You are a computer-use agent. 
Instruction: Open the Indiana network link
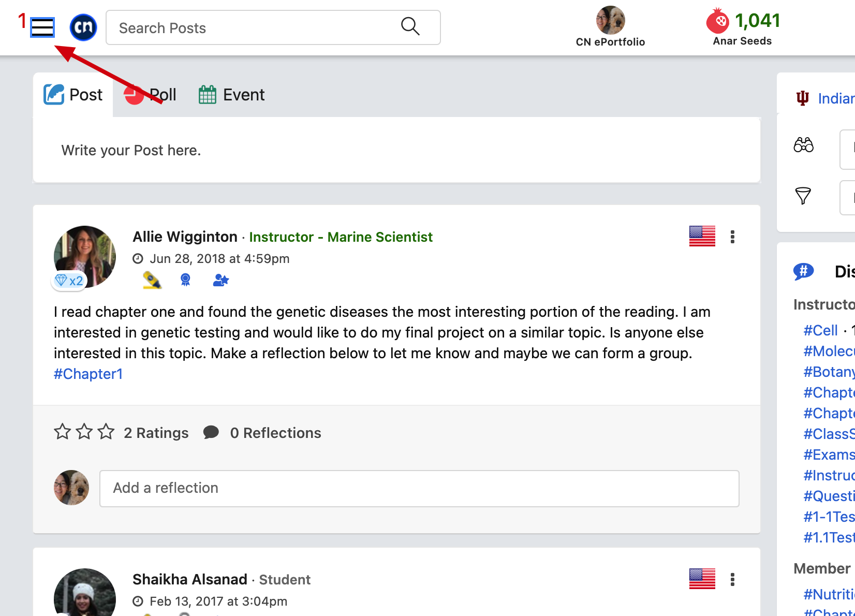click(x=836, y=98)
